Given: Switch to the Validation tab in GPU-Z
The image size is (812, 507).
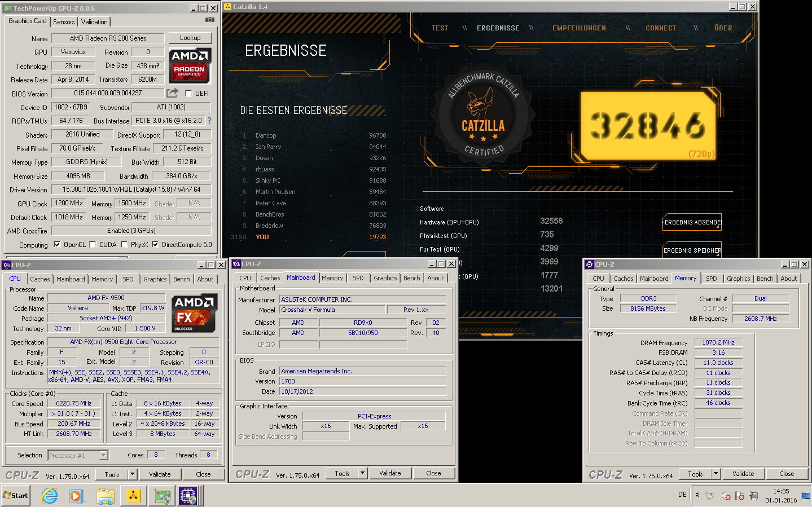Looking at the screenshot, I should point(94,21).
